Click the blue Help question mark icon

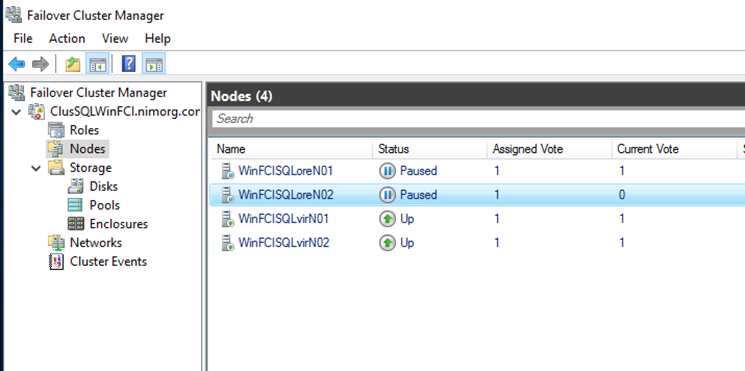[x=129, y=64]
